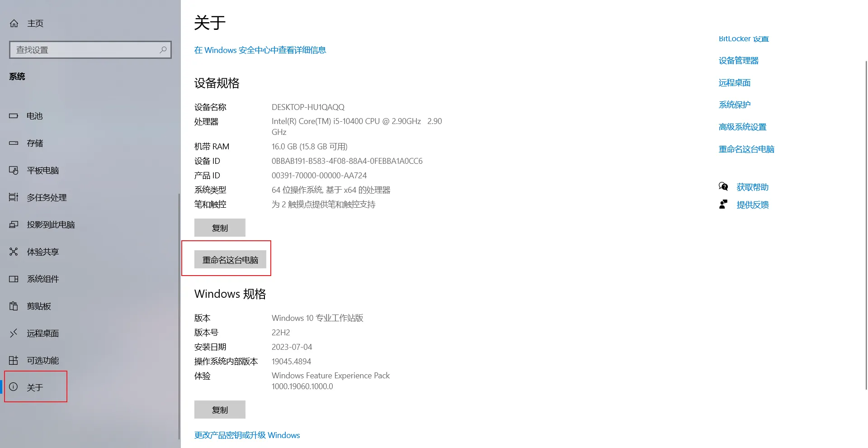868x448 pixels.
Task: Click the search magnifier icon in settings box
Action: [x=163, y=50]
